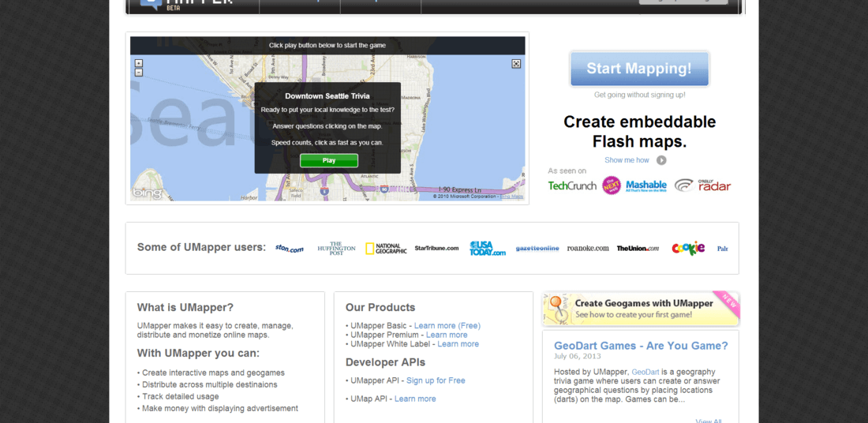Viewport: 868px width, 423px height.
Task: Click the Some of UMapper users heading
Action: [201, 247]
